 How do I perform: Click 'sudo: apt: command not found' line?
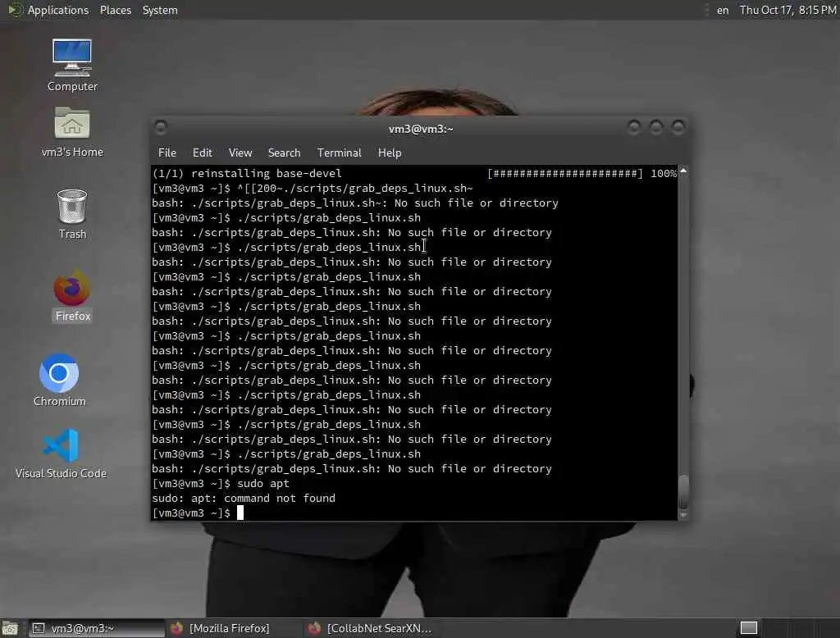point(244,499)
